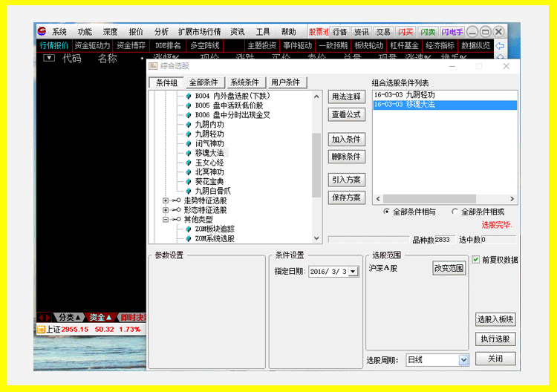The height and width of the screenshot is (392, 557).
Task: Click the 删除条件 button
Action: (346, 157)
